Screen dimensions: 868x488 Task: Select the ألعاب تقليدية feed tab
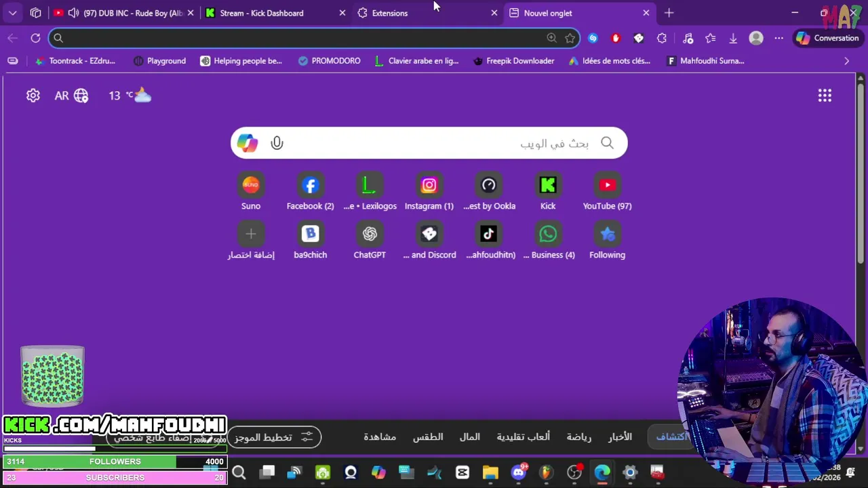click(x=524, y=437)
